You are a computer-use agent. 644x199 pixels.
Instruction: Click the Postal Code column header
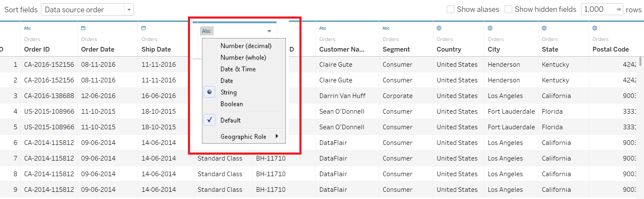click(611, 49)
